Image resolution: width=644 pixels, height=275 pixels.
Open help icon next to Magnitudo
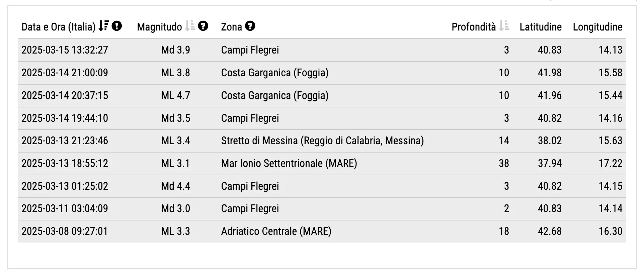tap(203, 26)
